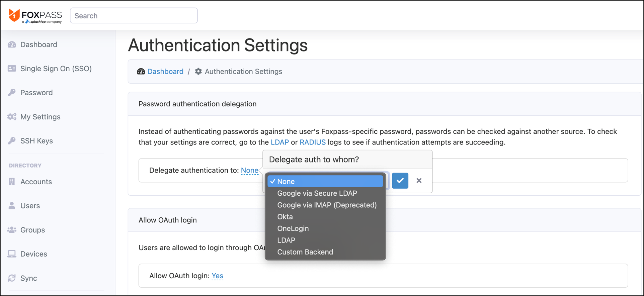Select Google via IMAP (Deprecated) option

[325, 205]
